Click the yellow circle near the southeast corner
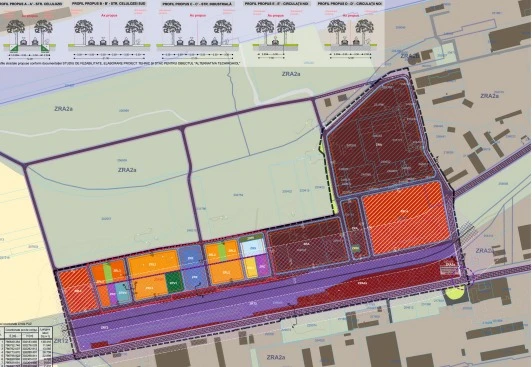Image resolution: width=532 pixels, height=367 pixels. pos(455,293)
